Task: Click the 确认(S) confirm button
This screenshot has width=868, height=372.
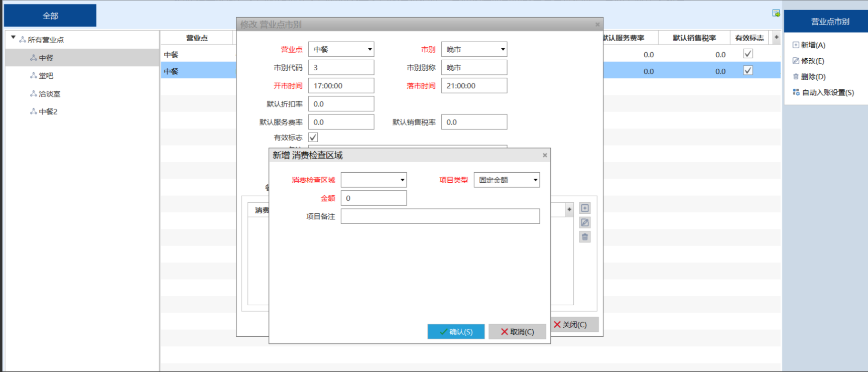Action: (x=456, y=332)
